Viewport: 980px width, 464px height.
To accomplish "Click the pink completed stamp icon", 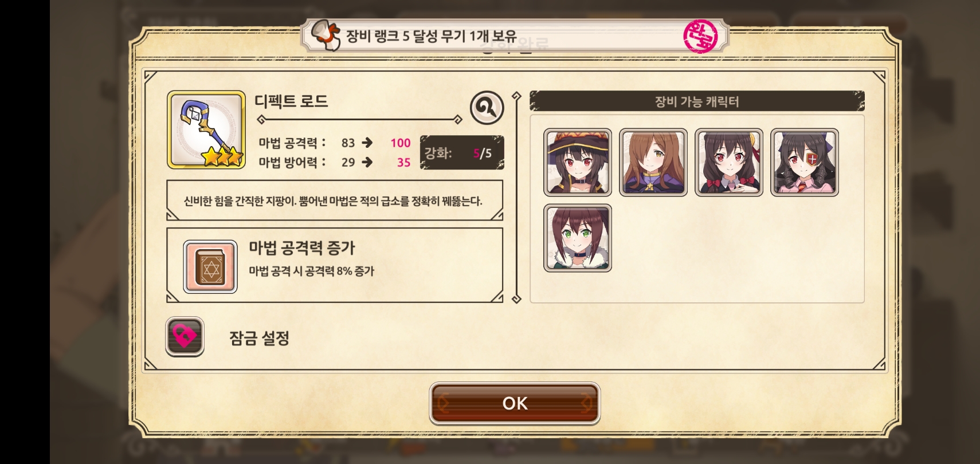I will pos(700,36).
